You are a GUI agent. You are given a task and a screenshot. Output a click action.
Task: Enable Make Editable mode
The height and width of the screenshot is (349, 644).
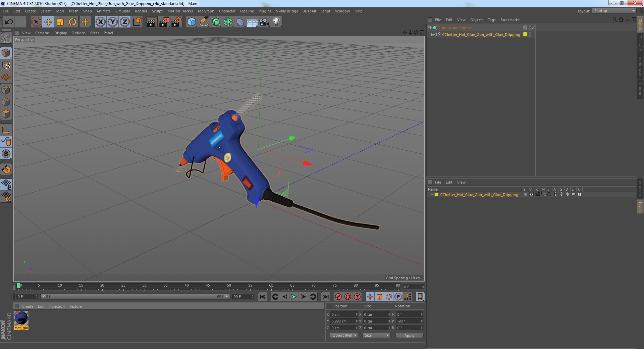tap(6, 38)
